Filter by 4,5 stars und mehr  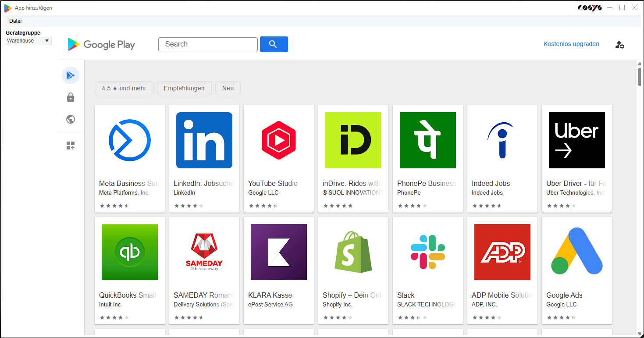pos(124,88)
